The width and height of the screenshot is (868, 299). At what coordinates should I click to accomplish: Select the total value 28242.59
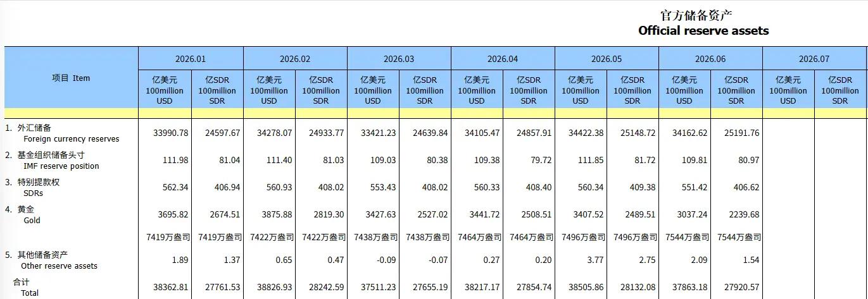click(327, 287)
